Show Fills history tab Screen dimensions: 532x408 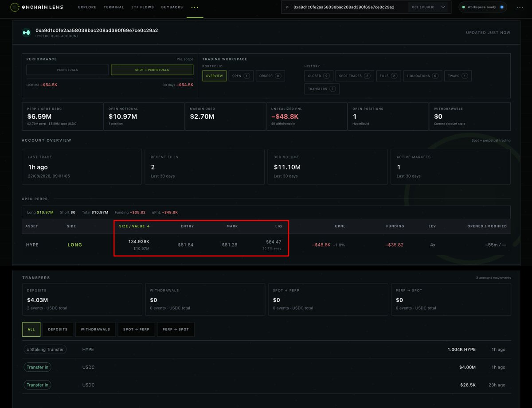click(388, 76)
